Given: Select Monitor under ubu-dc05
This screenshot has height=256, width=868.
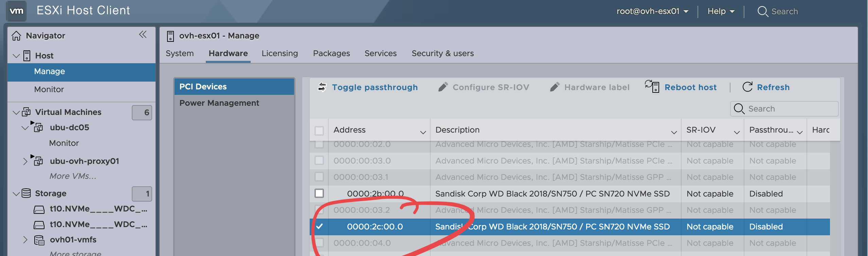Looking at the screenshot, I should point(64,143).
